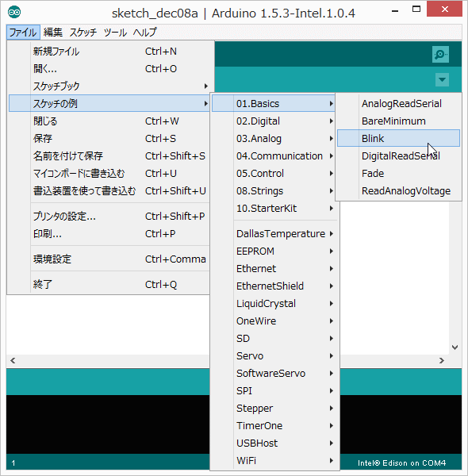
Task: Load ReadAnalogVoltage example sketch
Action: click(x=398, y=191)
